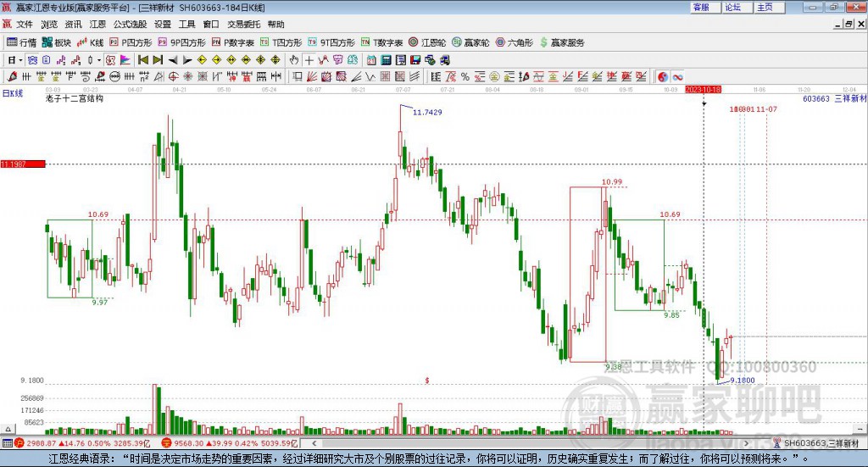Open the 工具 menu
The image size is (868, 467).
[x=187, y=25]
